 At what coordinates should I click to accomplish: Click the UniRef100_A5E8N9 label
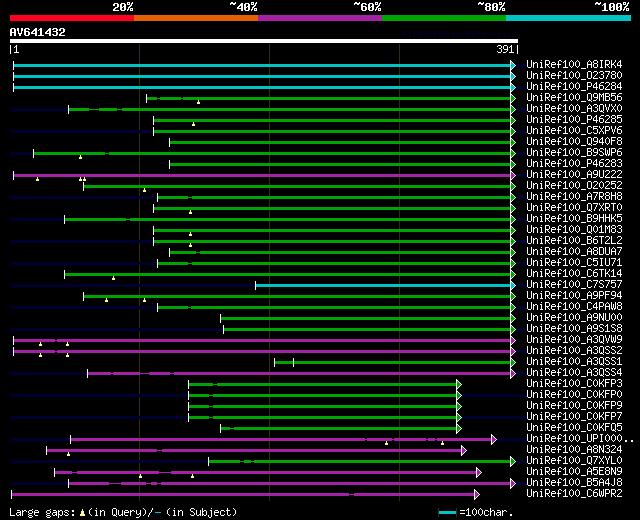[574, 472]
